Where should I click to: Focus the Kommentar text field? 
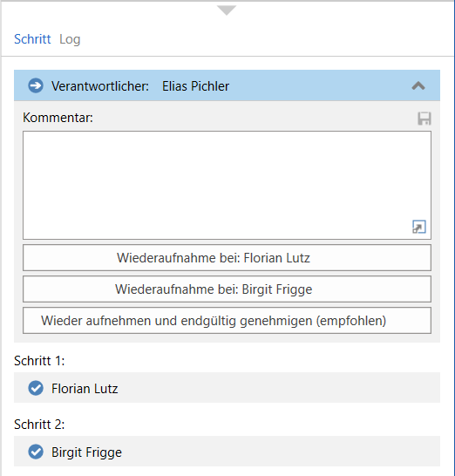click(x=227, y=185)
